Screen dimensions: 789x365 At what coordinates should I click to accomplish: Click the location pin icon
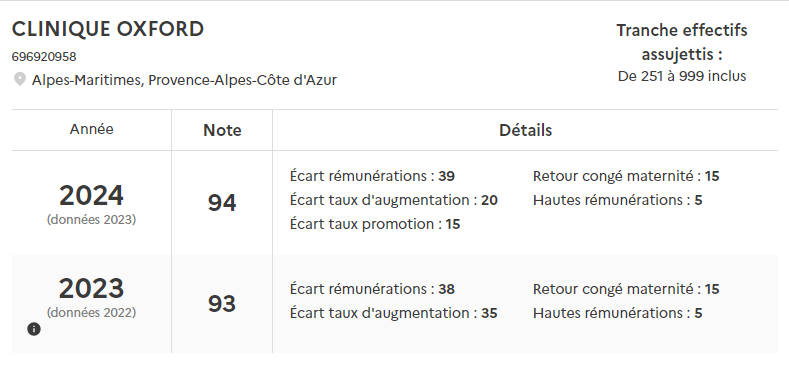pos(20,80)
